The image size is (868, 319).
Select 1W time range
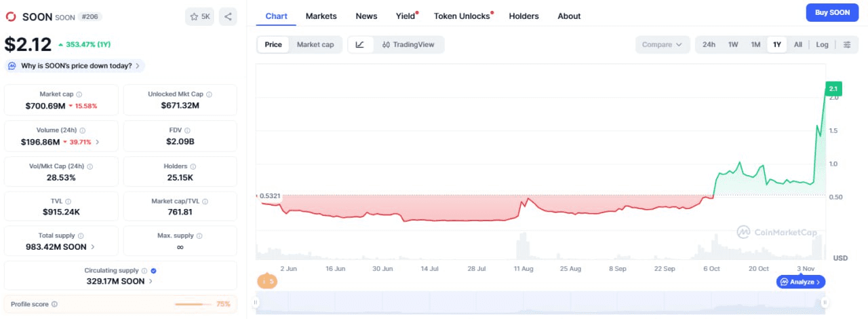(x=733, y=45)
